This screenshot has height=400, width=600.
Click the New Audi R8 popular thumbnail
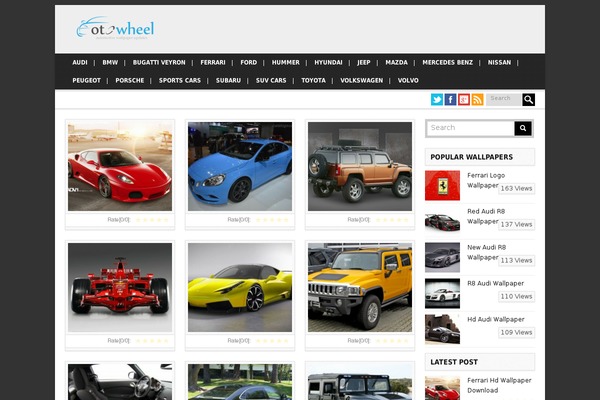click(x=442, y=258)
